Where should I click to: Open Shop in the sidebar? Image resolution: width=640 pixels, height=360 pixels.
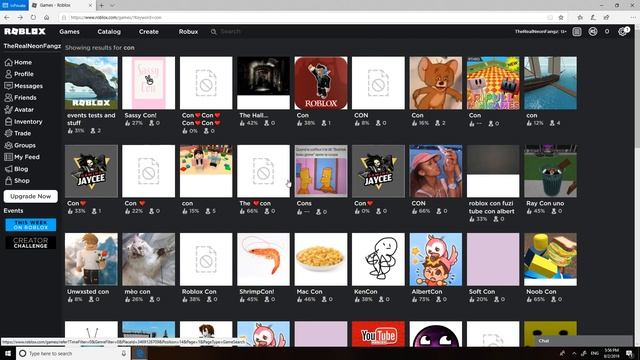tap(17, 180)
